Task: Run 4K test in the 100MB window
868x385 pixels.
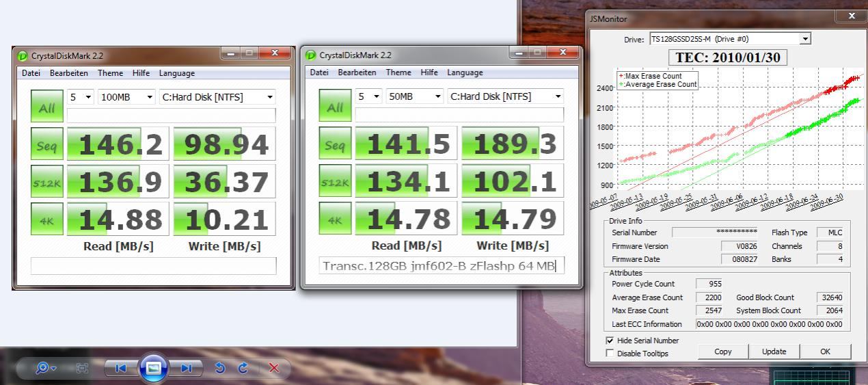Action: tap(47, 219)
